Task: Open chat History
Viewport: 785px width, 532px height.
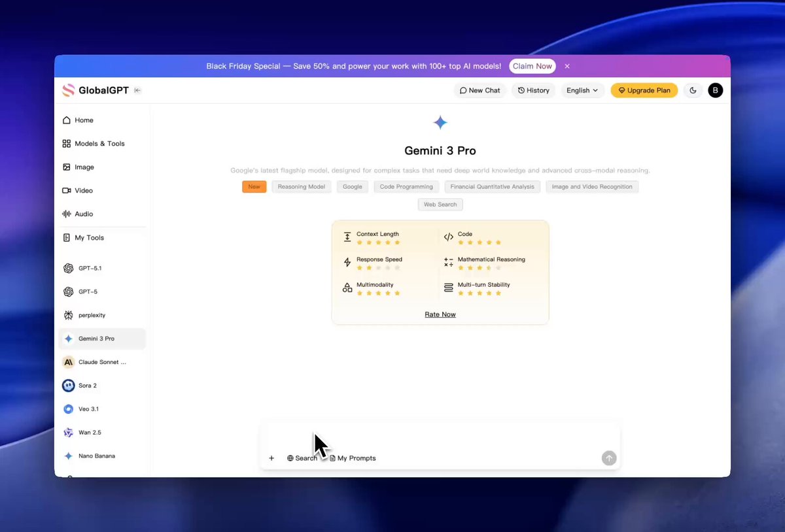Action: tap(533, 90)
